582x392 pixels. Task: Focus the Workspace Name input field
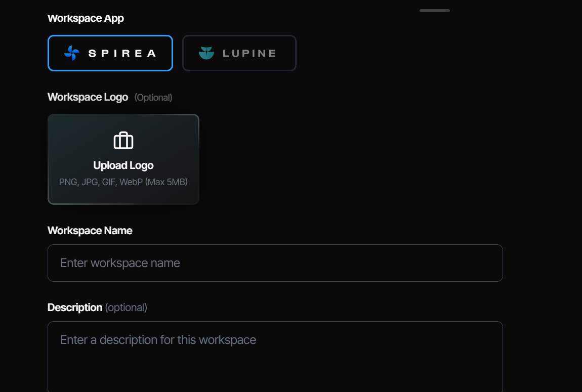[275, 263]
